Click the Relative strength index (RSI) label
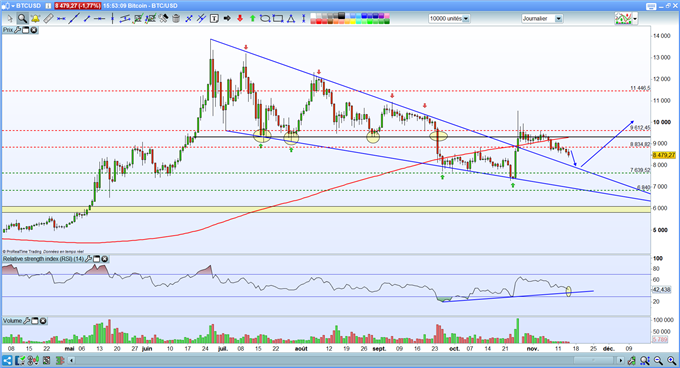This screenshot has height=368, width=680. [x=43, y=259]
